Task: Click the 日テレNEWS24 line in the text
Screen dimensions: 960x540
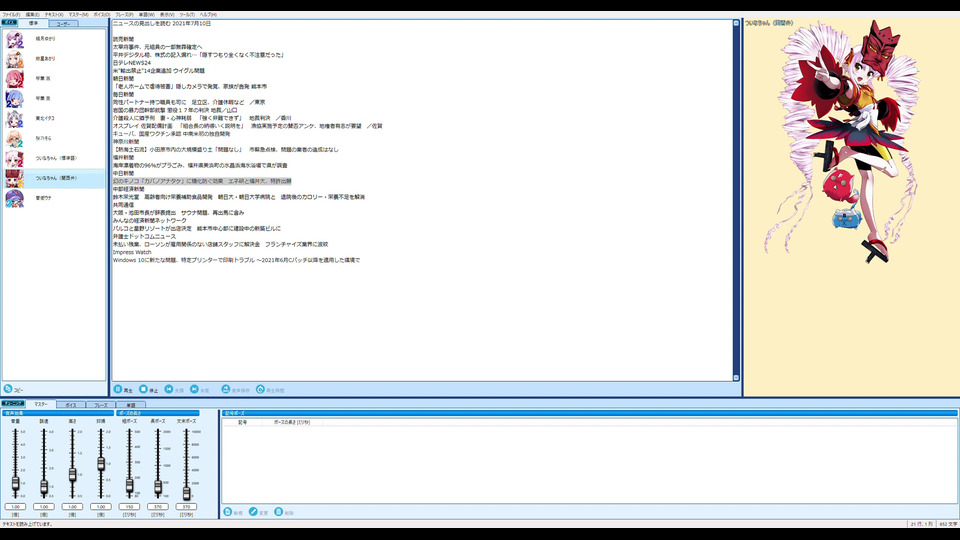Action: coord(132,62)
